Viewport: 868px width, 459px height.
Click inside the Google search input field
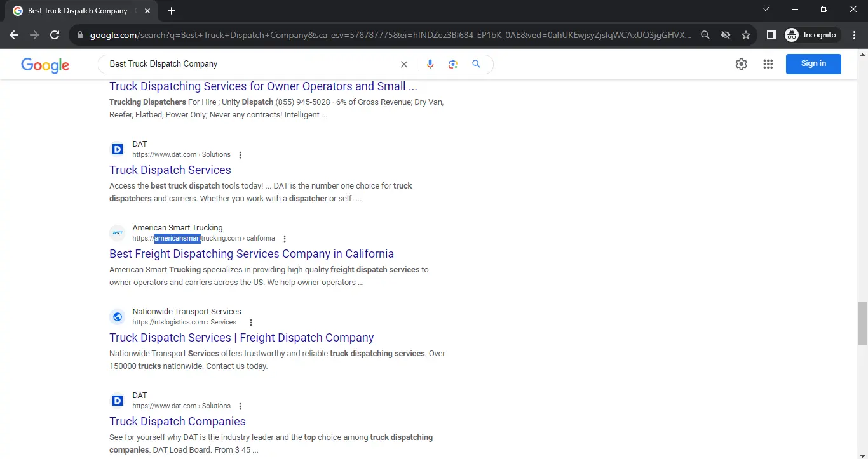pos(248,64)
